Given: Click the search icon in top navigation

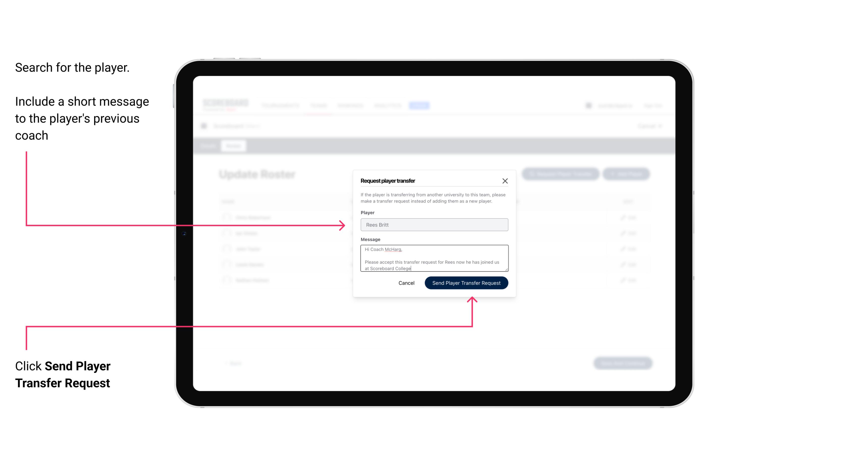Looking at the screenshot, I should pyautogui.click(x=588, y=106).
